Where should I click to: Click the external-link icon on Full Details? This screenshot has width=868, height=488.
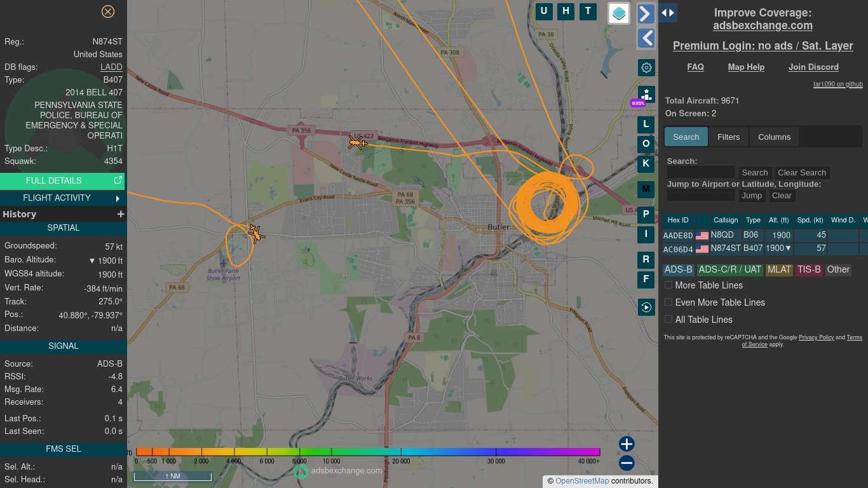click(118, 180)
